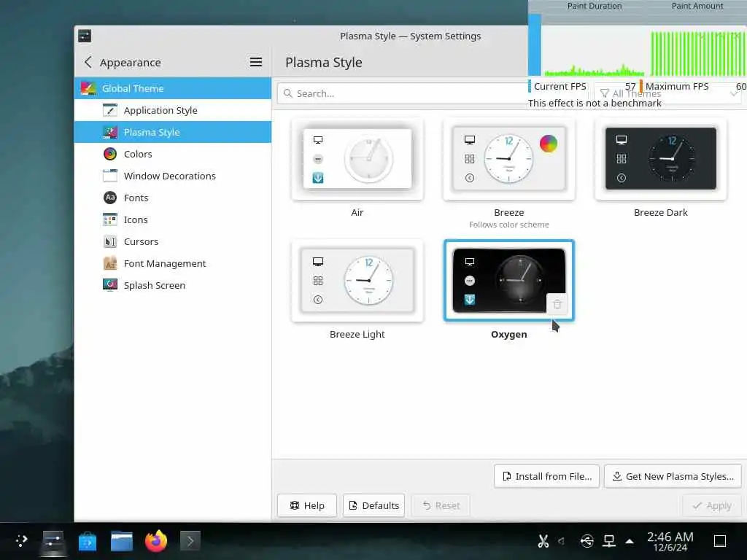This screenshot has height=560, width=747.
Task: Click the Colors wheel icon in sidebar
Action: (x=110, y=155)
